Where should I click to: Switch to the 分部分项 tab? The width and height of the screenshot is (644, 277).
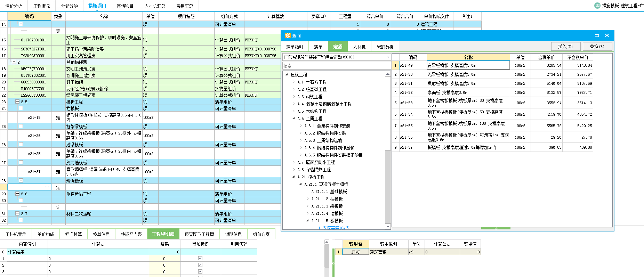pos(70,6)
